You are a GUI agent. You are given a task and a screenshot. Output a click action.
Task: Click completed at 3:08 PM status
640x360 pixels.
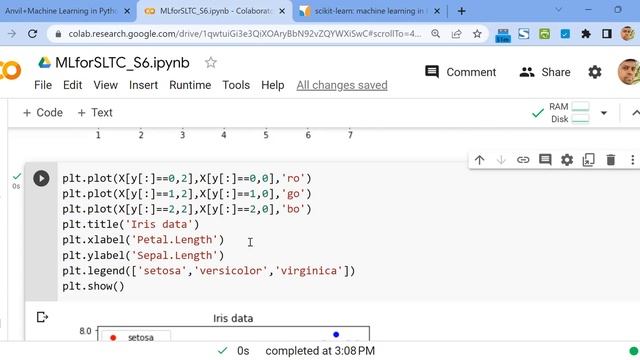pos(320,351)
